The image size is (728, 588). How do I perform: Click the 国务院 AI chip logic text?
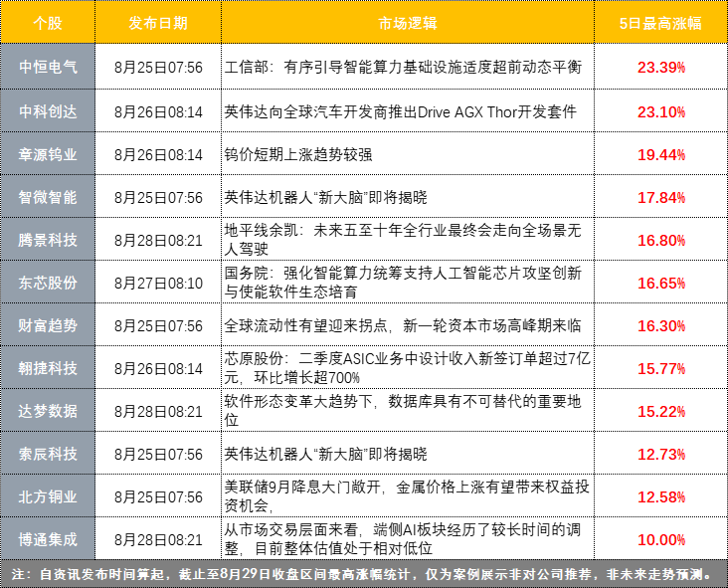pyautogui.click(x=403, y=283)
